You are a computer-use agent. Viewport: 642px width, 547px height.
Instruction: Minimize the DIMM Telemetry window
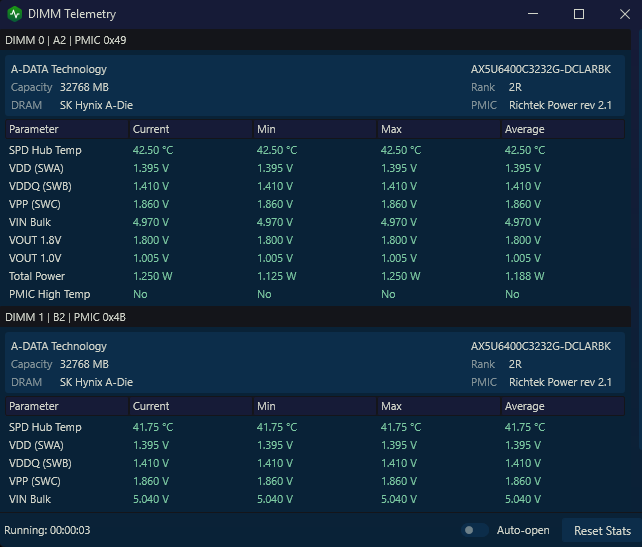[533, 14]
